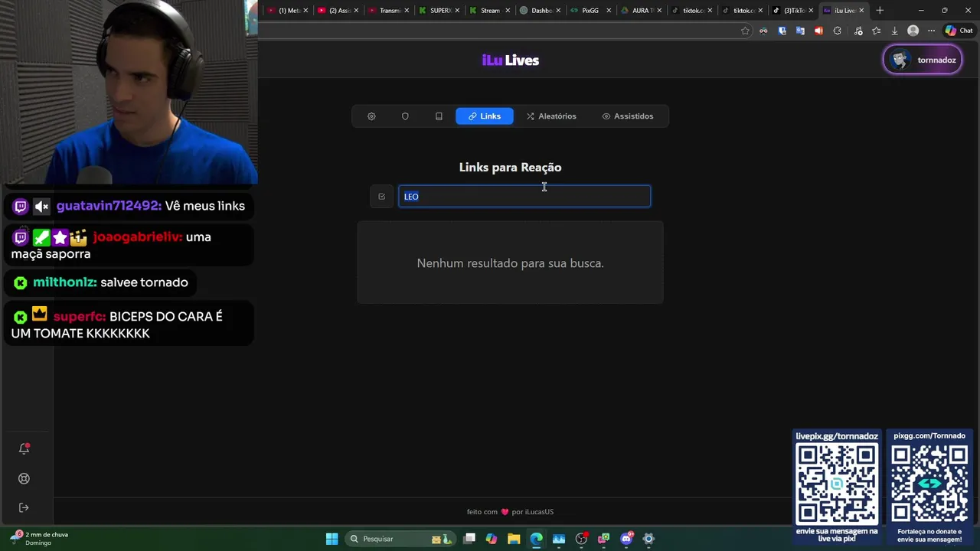Open the Copilot Chat button
Screen dimensions: 980x551
pos(959,31)
